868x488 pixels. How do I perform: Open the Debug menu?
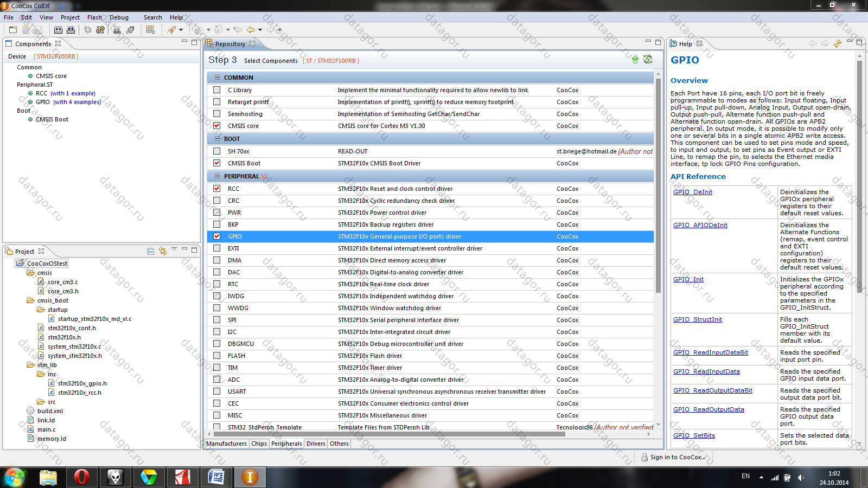click(119, 17)
